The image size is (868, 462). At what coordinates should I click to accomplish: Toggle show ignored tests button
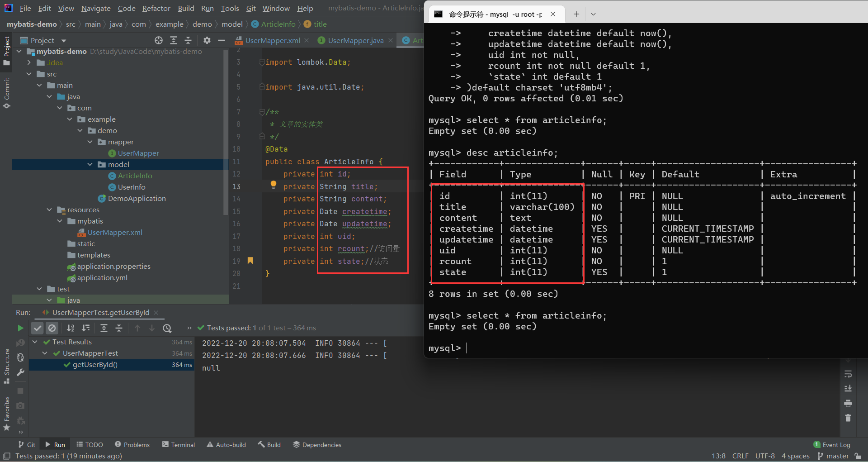[x=52, y=328]
